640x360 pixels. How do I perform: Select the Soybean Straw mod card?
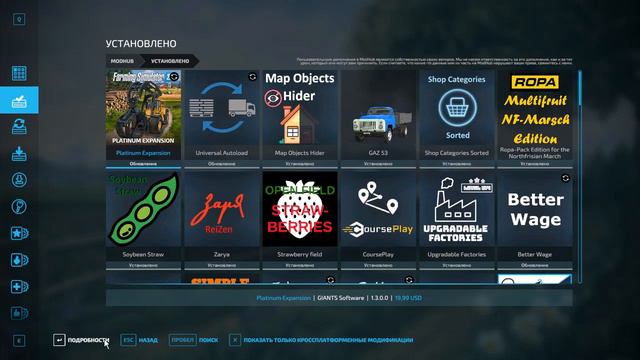tap(143, 220)
